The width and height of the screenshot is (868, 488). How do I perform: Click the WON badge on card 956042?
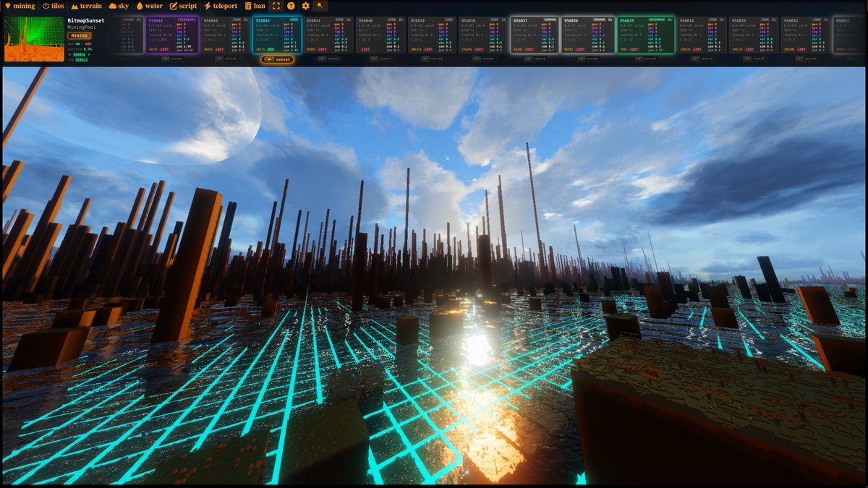(269, 49)
